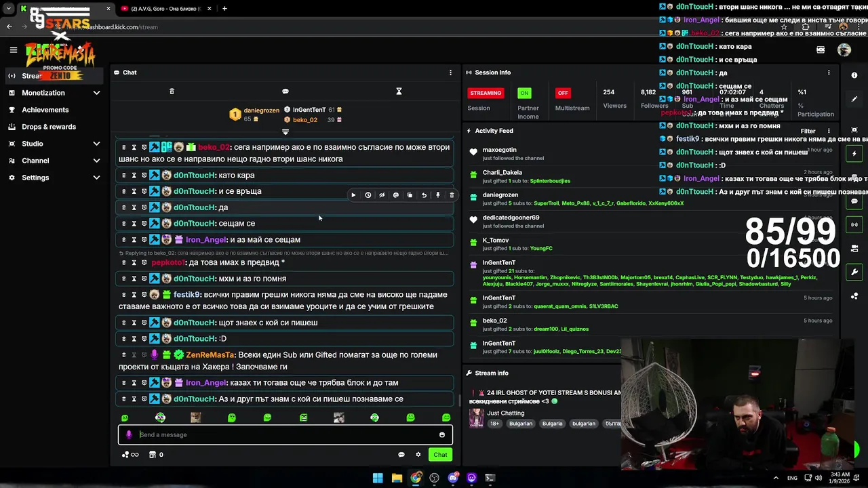Click the channel points infinity icon

tap(130, 455)
